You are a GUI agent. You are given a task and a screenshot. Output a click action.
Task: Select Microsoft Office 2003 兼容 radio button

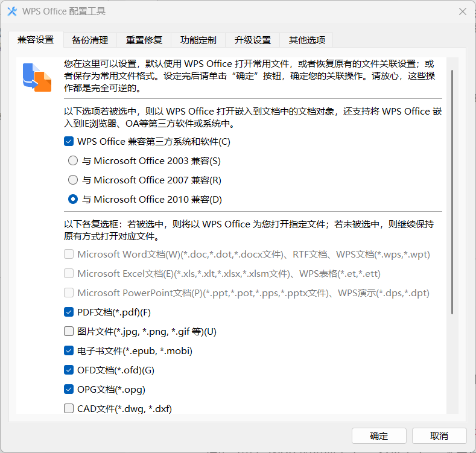(x=73, y=160)
